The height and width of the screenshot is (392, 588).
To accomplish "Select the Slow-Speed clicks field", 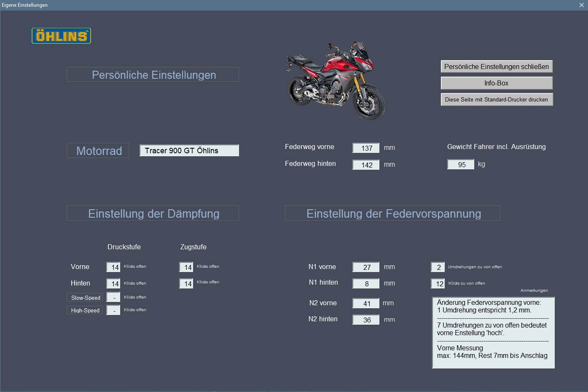I will [113, 298].
